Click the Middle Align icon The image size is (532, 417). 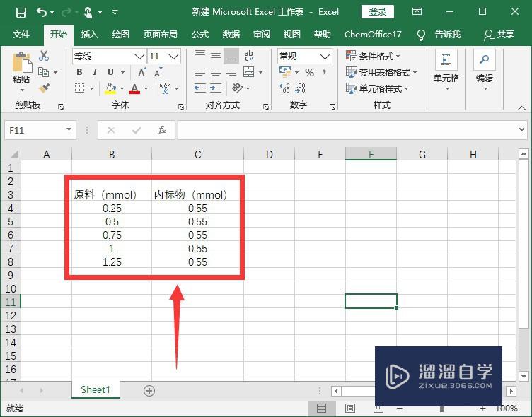pos(216,55)
